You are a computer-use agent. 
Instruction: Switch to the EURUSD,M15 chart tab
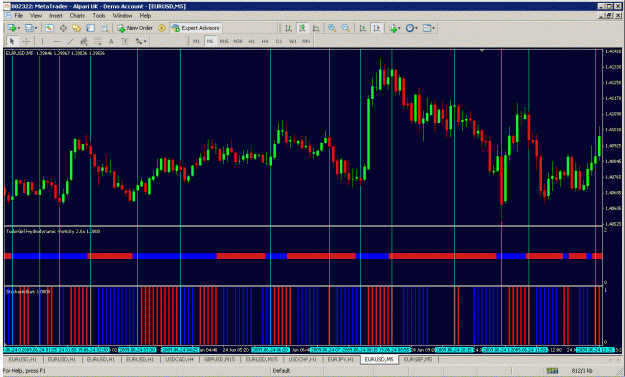click(x=261, y=359)
